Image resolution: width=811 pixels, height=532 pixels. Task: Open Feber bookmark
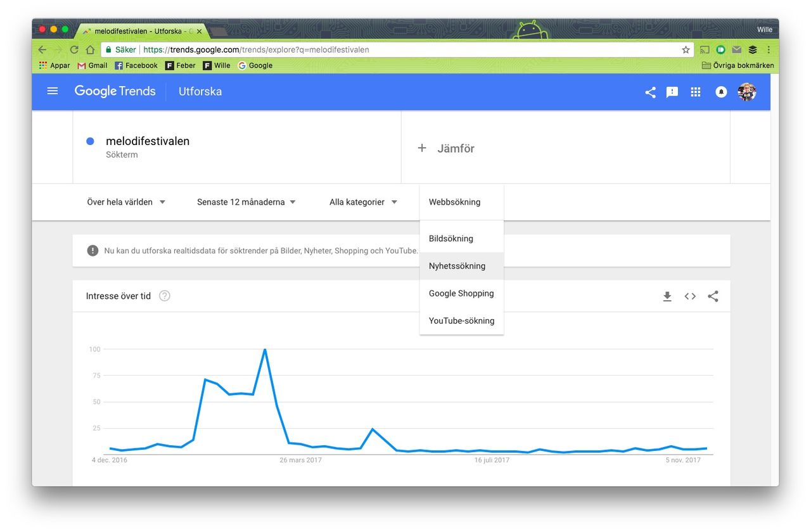[180, 65]
